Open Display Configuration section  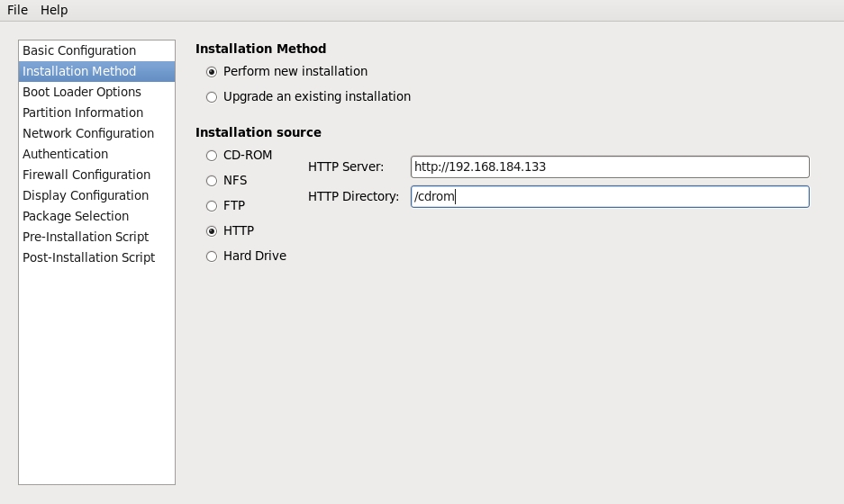[x=97, y=196]
